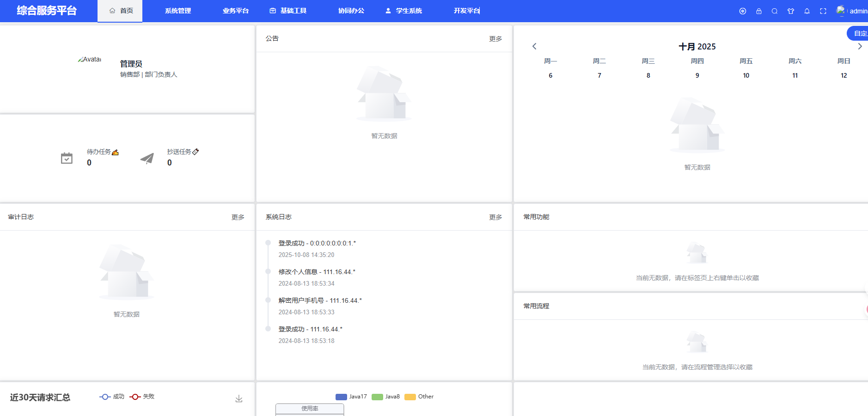Open search via the magnifier icon

pos(775,11)
